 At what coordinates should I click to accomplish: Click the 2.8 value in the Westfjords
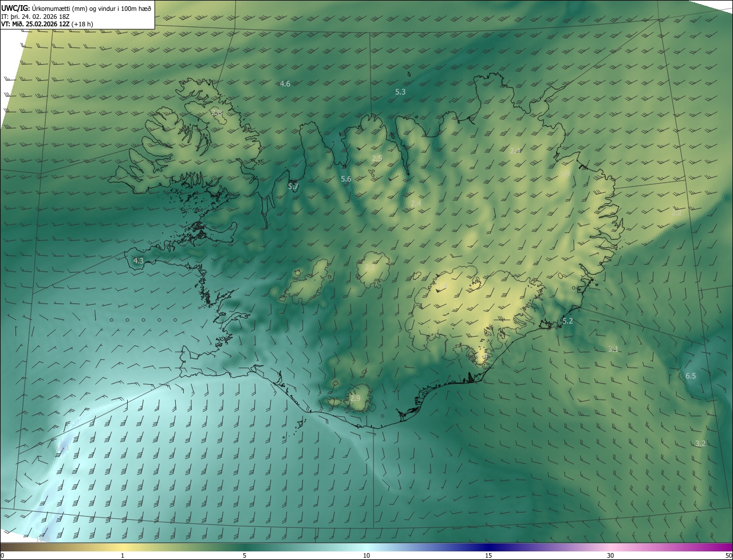tap(216, 113)
